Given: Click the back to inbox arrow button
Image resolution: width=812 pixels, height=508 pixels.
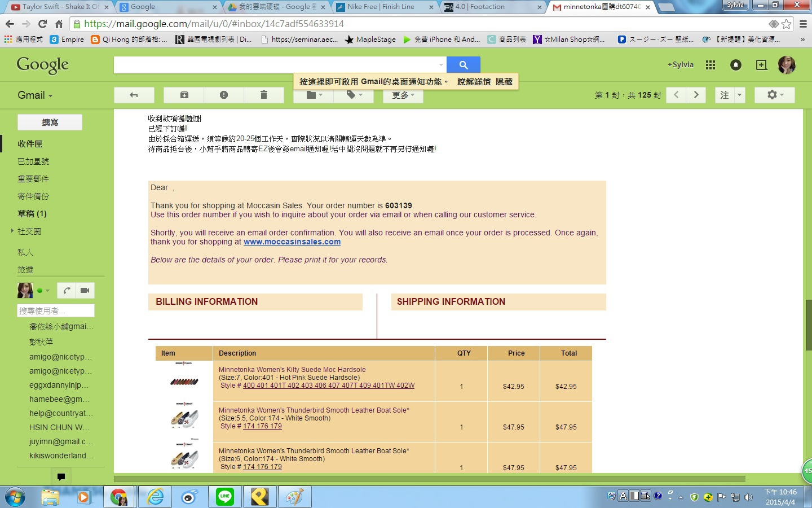Looking at the screenshot, I should click(x=134, y=95).
